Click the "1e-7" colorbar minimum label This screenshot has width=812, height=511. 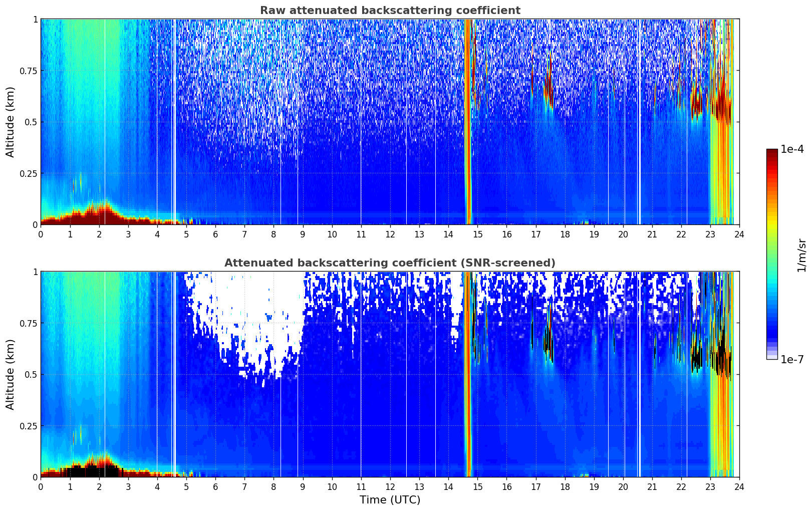(x=791, y=360)
